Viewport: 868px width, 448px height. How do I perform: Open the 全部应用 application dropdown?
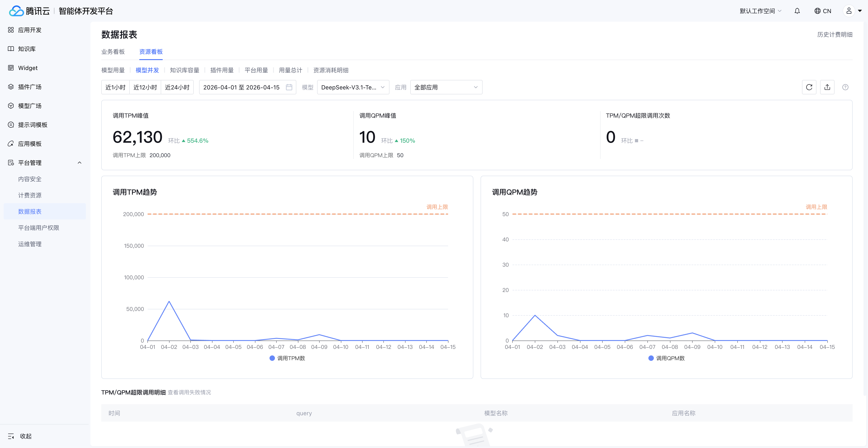pyautogui.click(x=446, y=87)
